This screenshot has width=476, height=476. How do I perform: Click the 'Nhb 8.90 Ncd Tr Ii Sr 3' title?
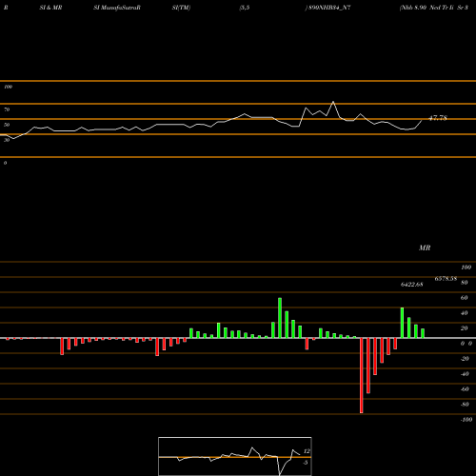(x=434, y=8)
